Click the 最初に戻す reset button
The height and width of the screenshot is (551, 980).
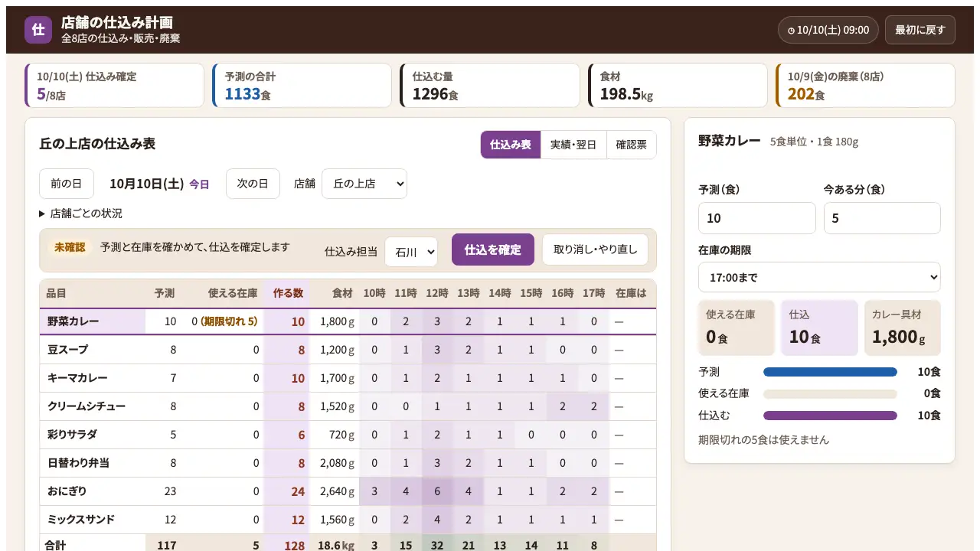click(x=920, y=30)
